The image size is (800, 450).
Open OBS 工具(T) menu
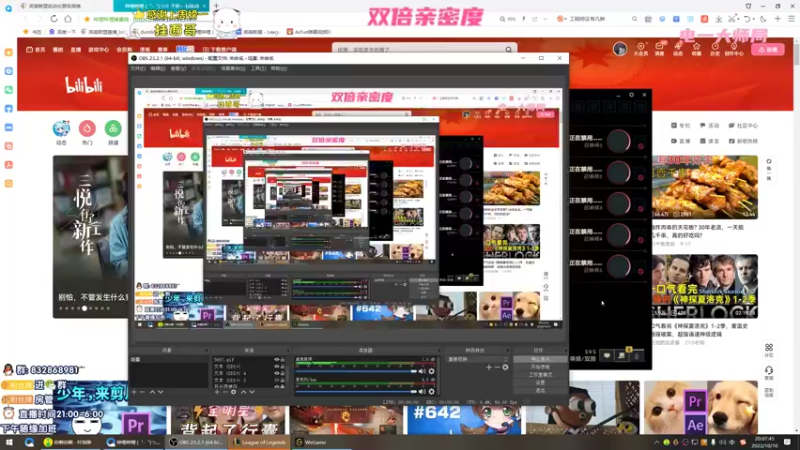(258, 68)
